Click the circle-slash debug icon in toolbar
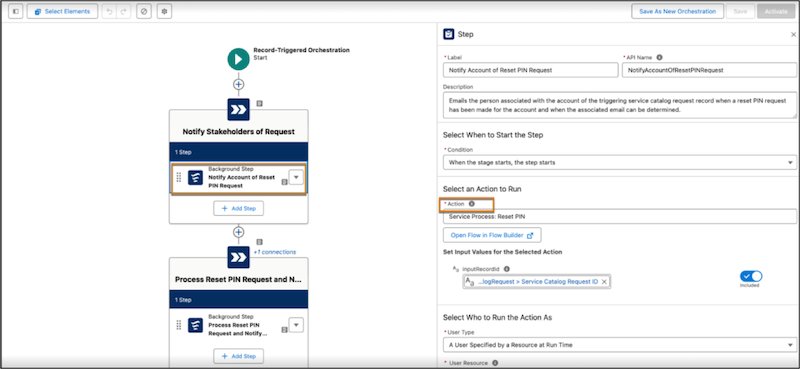This screenshot has height=369, width=800. tap(144, 11)
